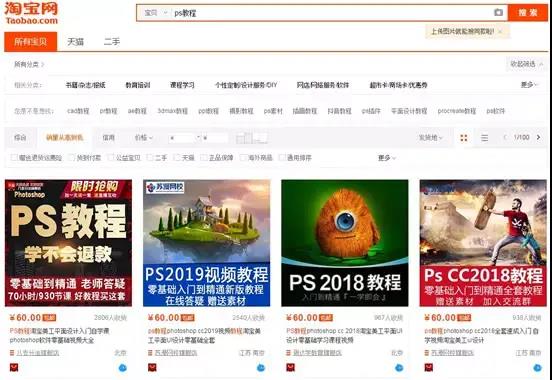This screenshot has height=380, width=552.
Task: Go to next page arrow beside 1/100
Action: (538, 137)
